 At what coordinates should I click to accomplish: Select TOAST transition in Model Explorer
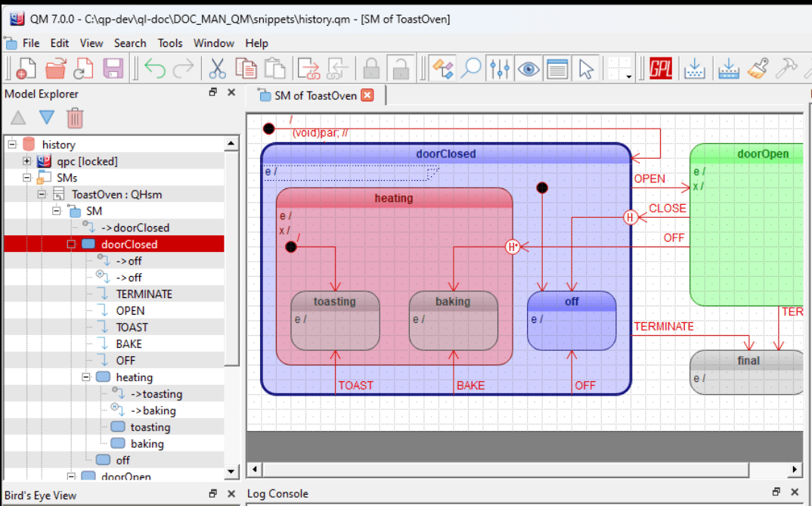(x=132, y=328)
